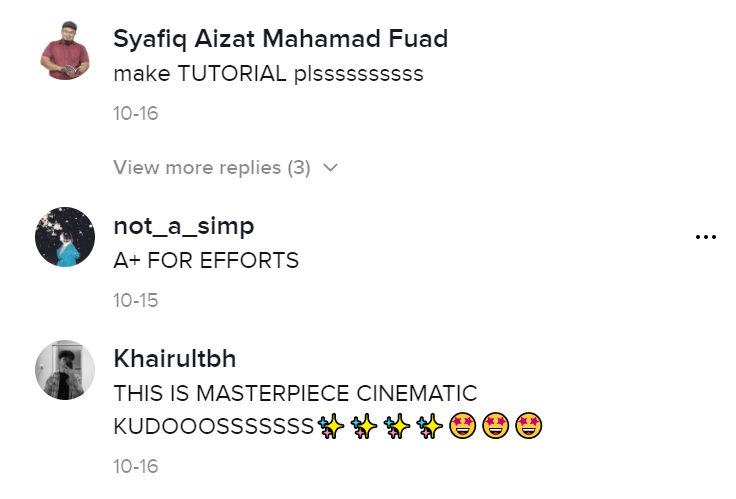Open Syafiq Aizat Mahamad Fuad's profile picture
The image size is (736, 499).
(65, 51)
